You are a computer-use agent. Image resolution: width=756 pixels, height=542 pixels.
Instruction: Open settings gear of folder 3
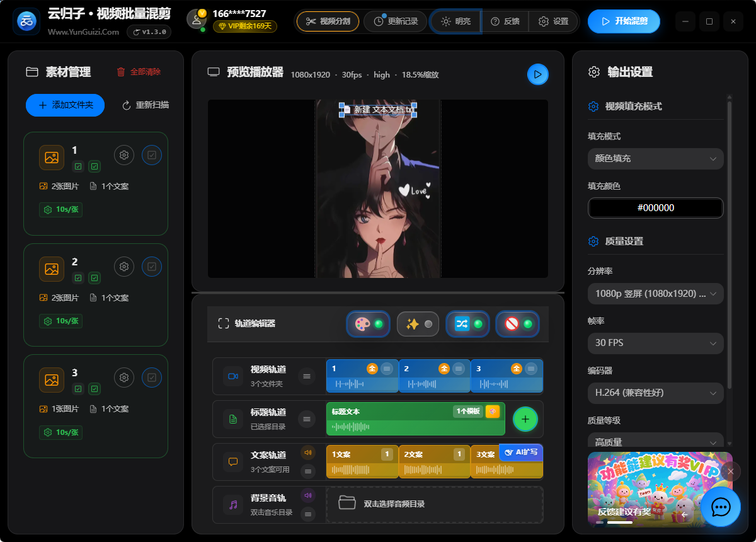tap(124, 378)
